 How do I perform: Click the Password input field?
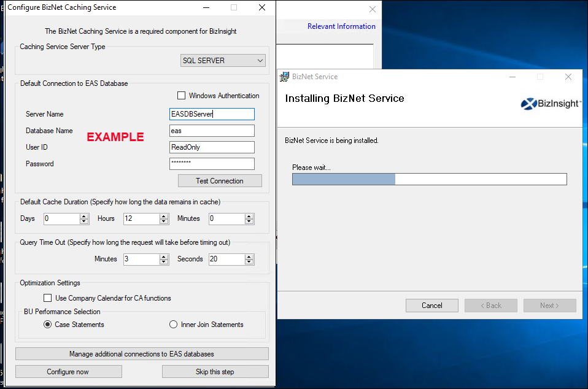coord(212,163)
